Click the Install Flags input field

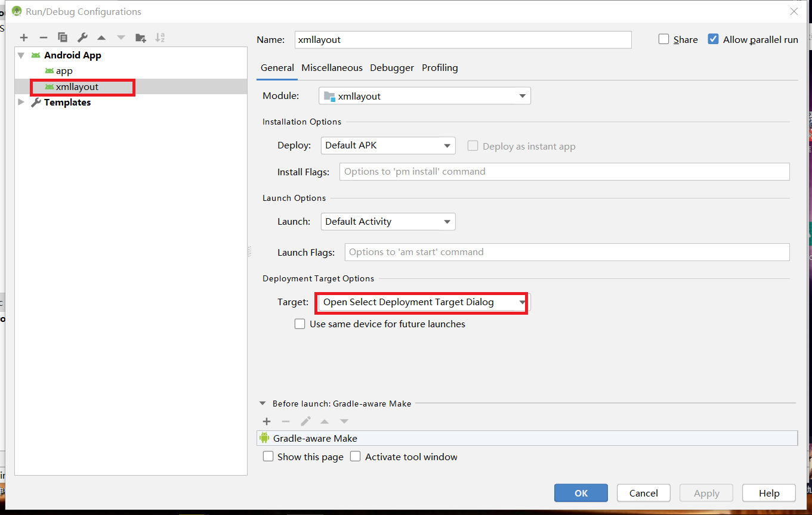tap(564, 171)
